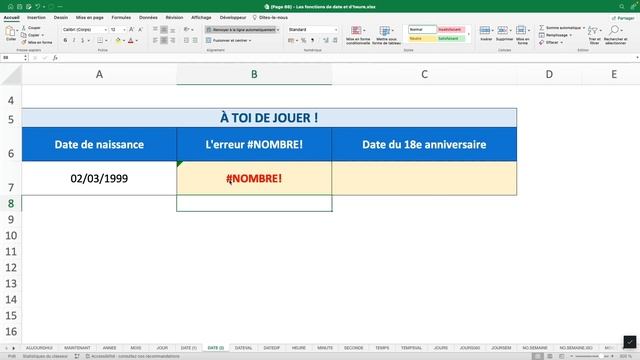Image resolution: width=640 pixels, height=360 pixels.
Task: Click the decrease indent icon
Action: 186,40
